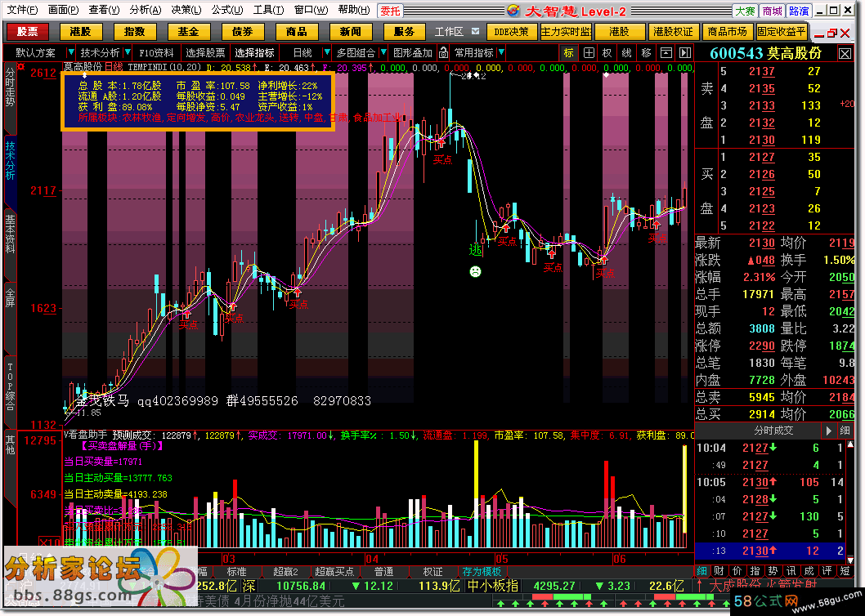Select the red 股票 stocks button
Image resolution: width=865 pixels, height=616 pixels.
(26, 31)
